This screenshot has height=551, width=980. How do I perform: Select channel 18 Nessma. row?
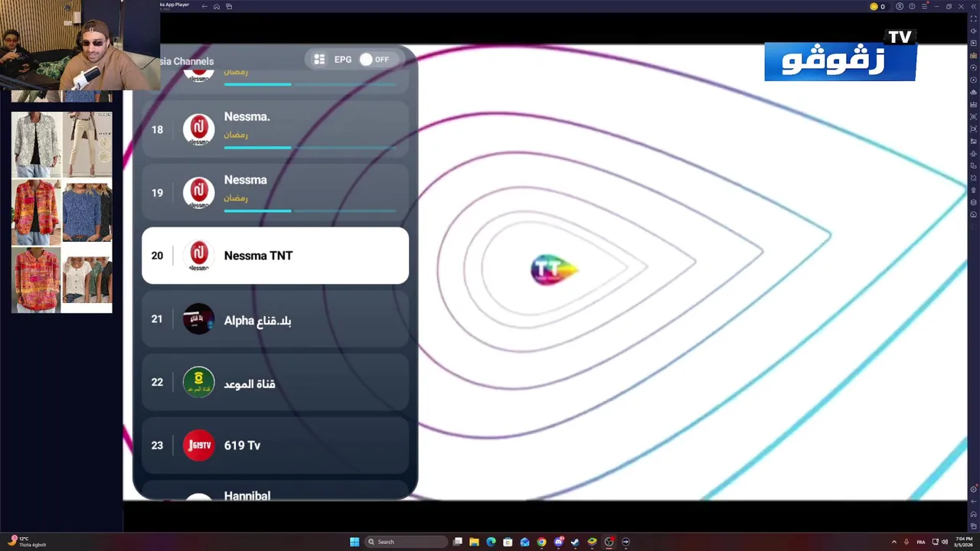(275, 129)
